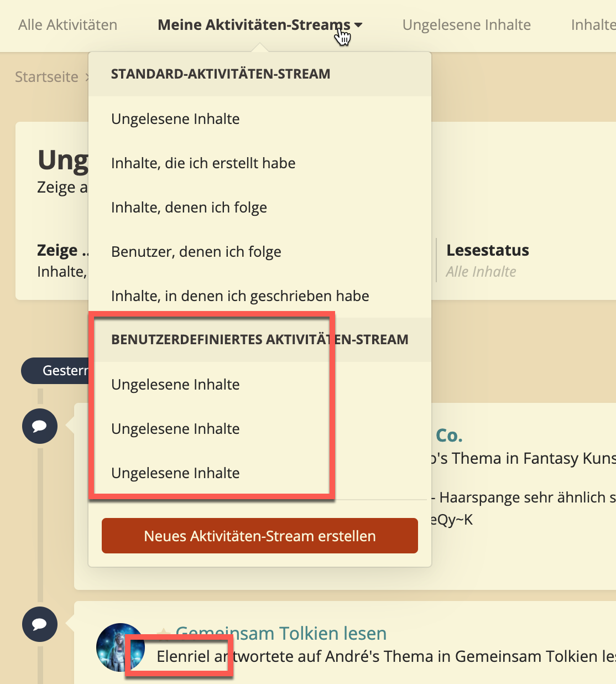
Task: Select Inhalte, die ich erstellt habe
Action: [259, 163]
